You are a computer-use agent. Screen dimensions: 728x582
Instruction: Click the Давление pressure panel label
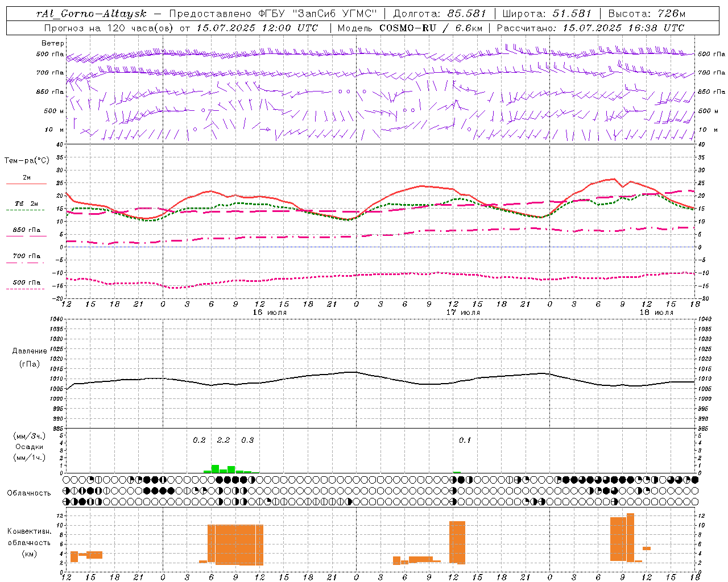pyautogui.click(x=29, y=351)
